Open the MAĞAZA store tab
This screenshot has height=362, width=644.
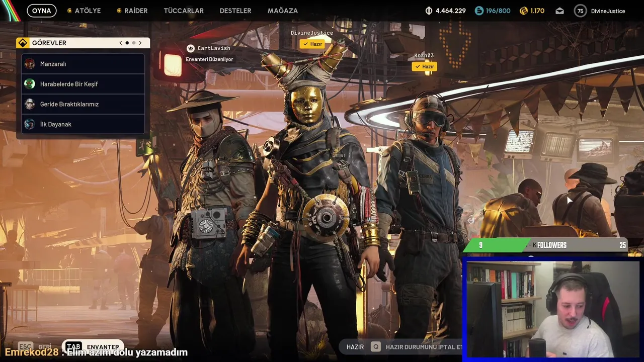[283, 11]
